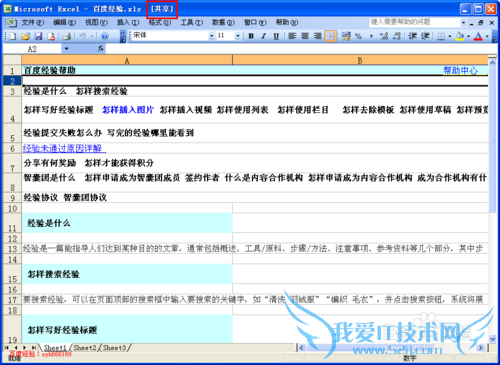Create a new blank workbook

[x=13, y=36]
